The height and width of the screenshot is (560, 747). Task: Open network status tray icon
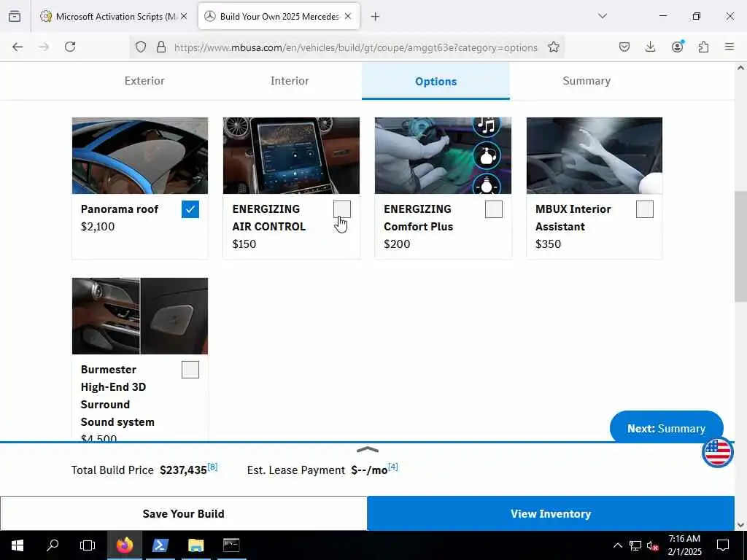[635, 545]
